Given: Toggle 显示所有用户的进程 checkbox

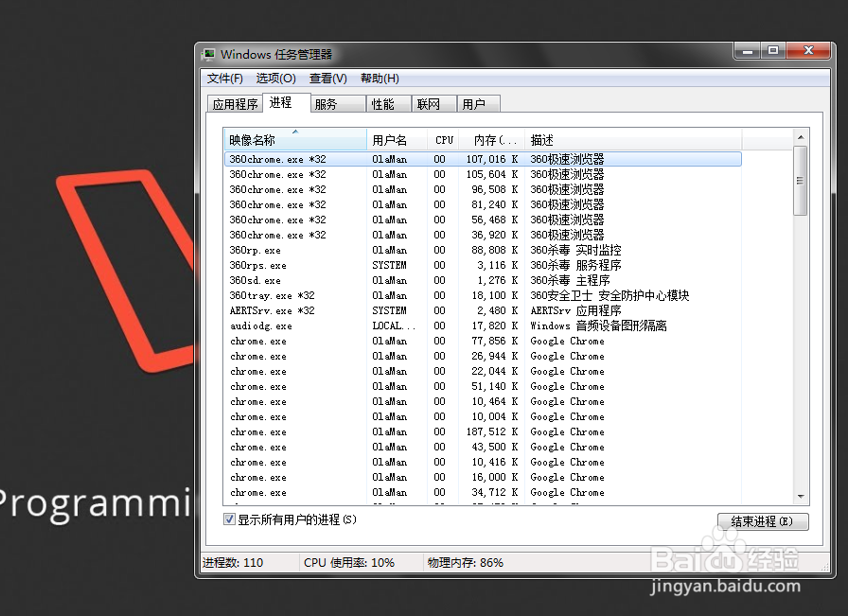Looking at the screenshot, I should tap(229, 519).
